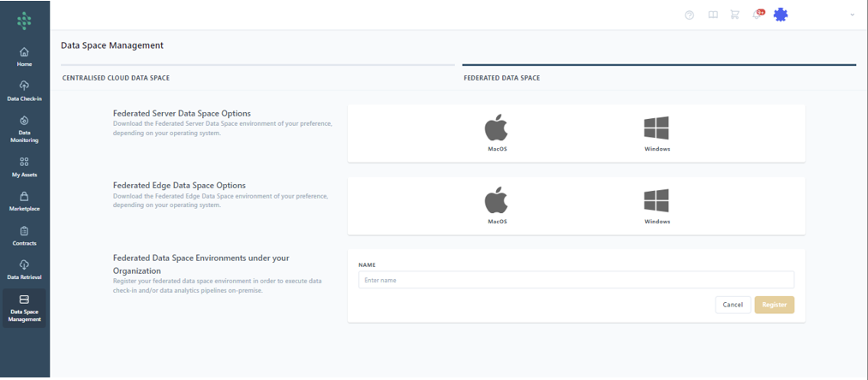Click the Enter name input field
This screenshot has width=868, height=380.
tap(575, 280)
